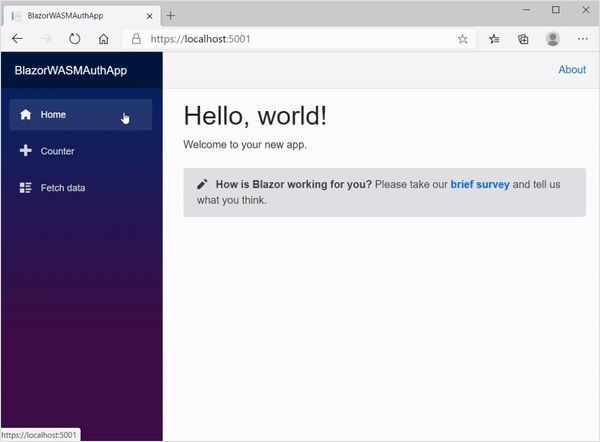Click the browser back arrow
This screenshot has width=600, height=442.
(17, 39)
